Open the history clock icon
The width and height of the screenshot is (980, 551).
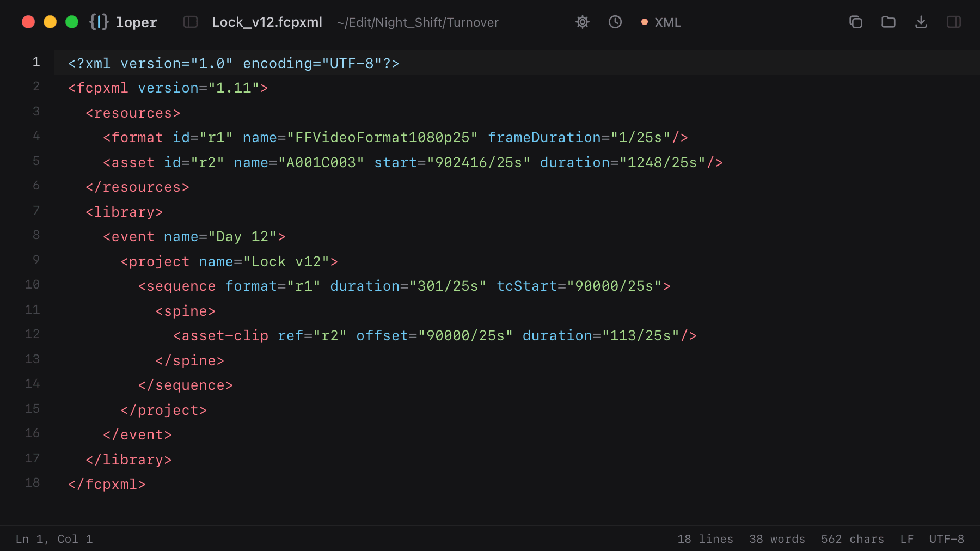[615, 22]
